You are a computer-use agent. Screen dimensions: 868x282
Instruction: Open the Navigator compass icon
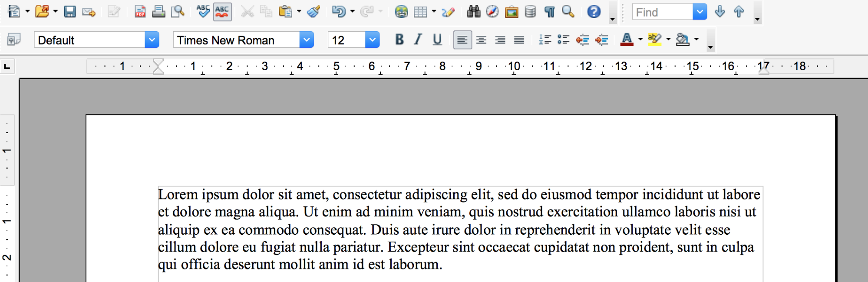[492, 12]
